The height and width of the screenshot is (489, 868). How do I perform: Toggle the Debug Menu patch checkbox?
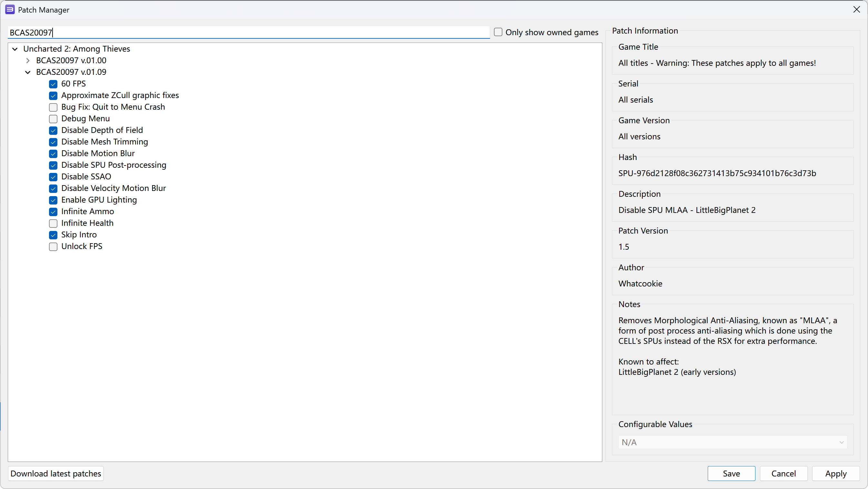point(53,118)
